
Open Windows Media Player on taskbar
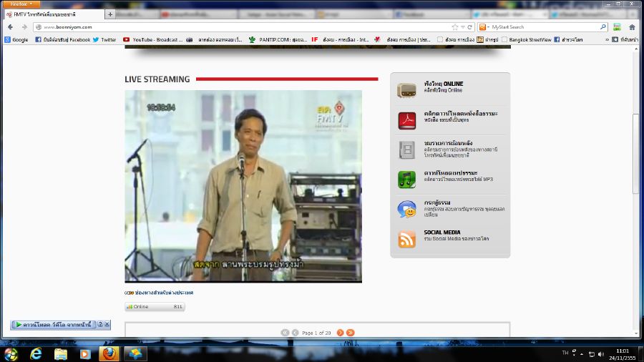click(85, 354)
